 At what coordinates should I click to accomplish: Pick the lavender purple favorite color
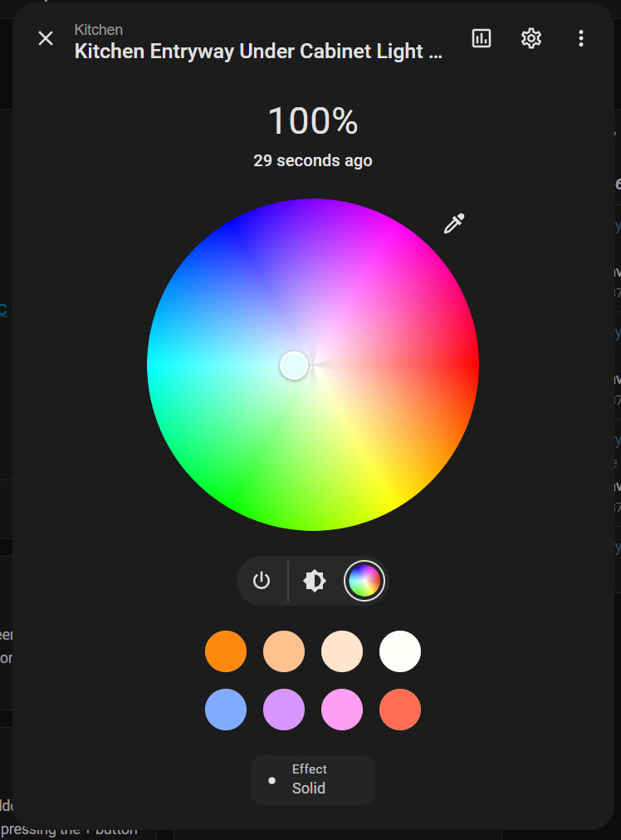point(284,710)
